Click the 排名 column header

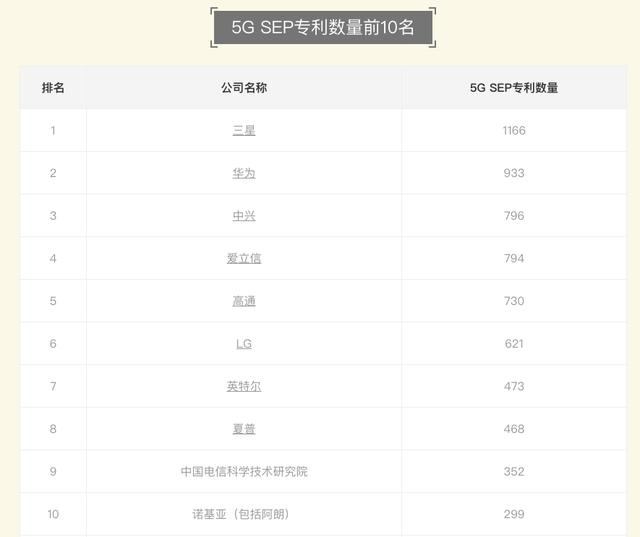pos(53,88)
